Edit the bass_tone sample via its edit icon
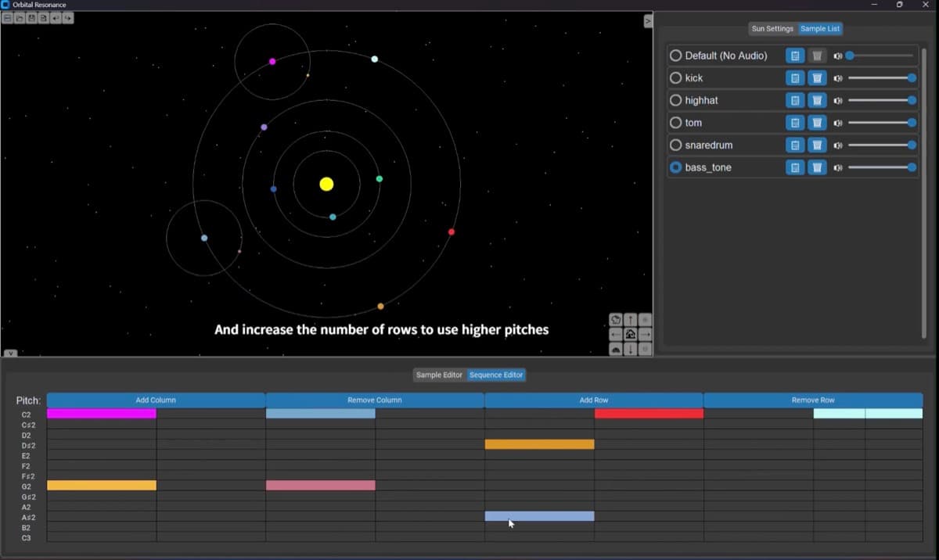The image size is (939, 560). [795, 167]
